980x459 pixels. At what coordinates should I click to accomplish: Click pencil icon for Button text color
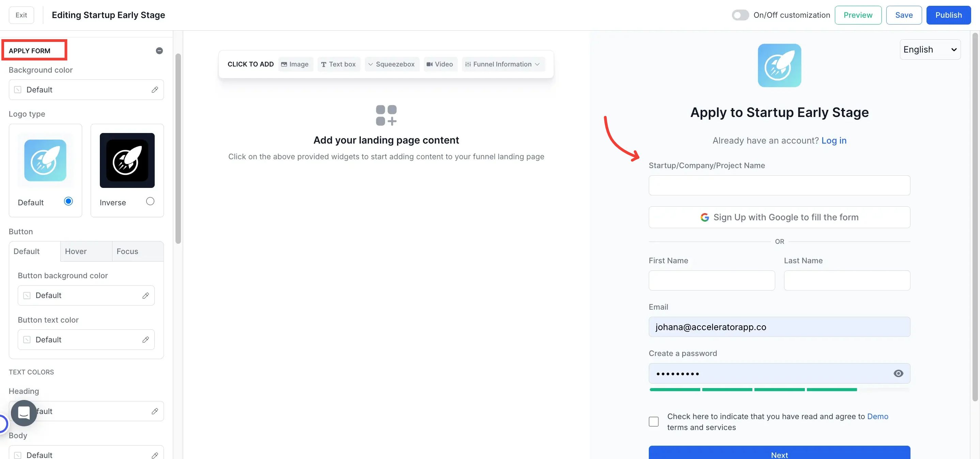tap(145, 340)
